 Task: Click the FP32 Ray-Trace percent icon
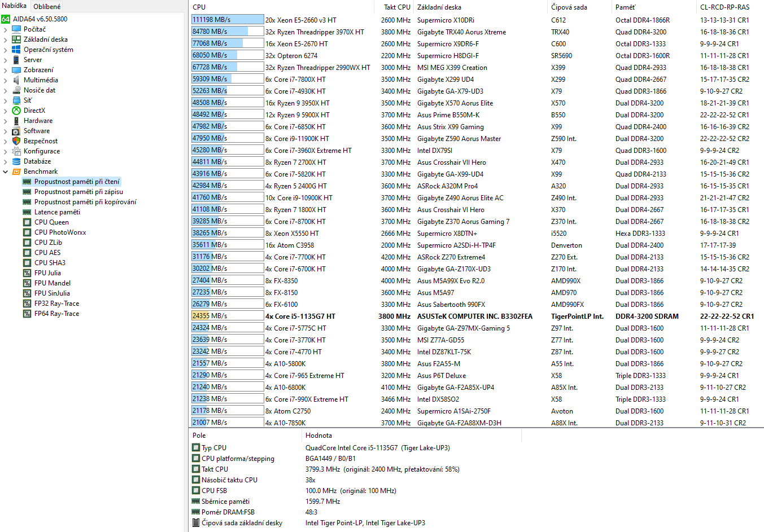27,304
